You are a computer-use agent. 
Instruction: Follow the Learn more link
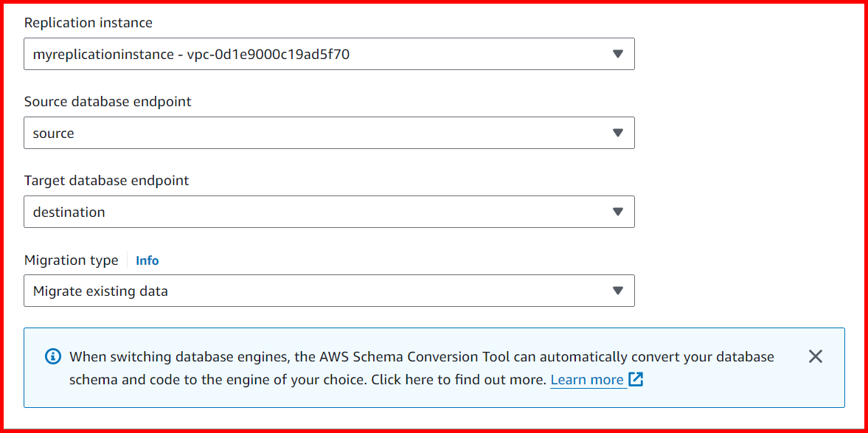(x=585, y=379)
